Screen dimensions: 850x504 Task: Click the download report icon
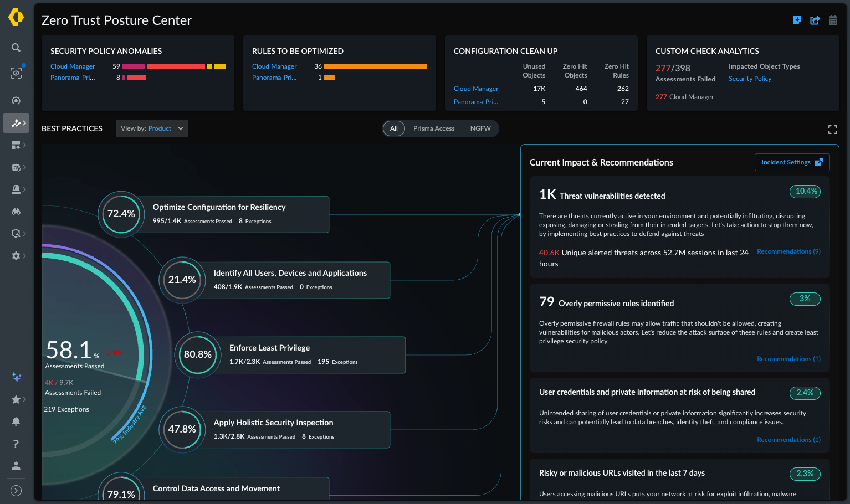click(797, 20)
